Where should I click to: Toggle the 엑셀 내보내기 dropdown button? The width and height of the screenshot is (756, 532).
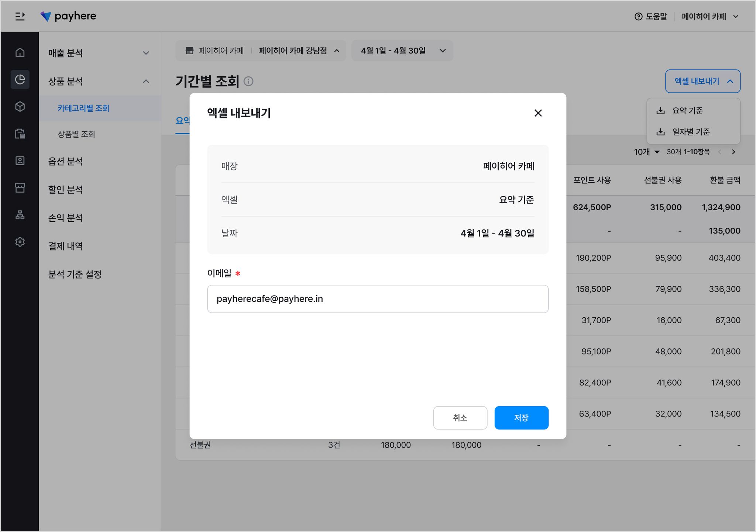(x=703, y=81)
